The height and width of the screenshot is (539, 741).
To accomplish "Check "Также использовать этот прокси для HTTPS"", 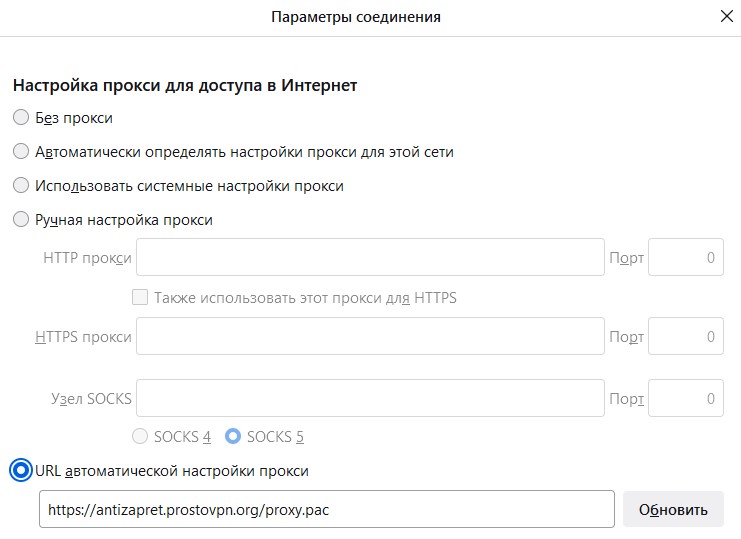I will tap(141, 297).
